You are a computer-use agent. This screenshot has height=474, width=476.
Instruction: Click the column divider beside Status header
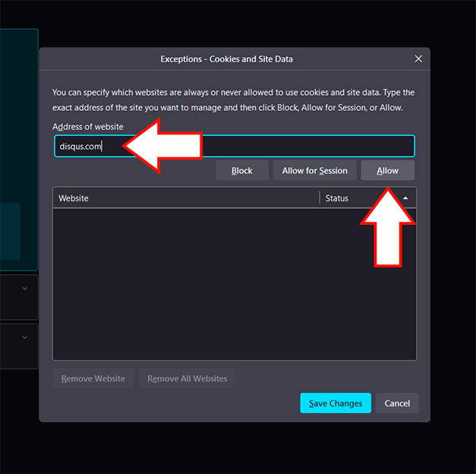(x=320, y=198)
